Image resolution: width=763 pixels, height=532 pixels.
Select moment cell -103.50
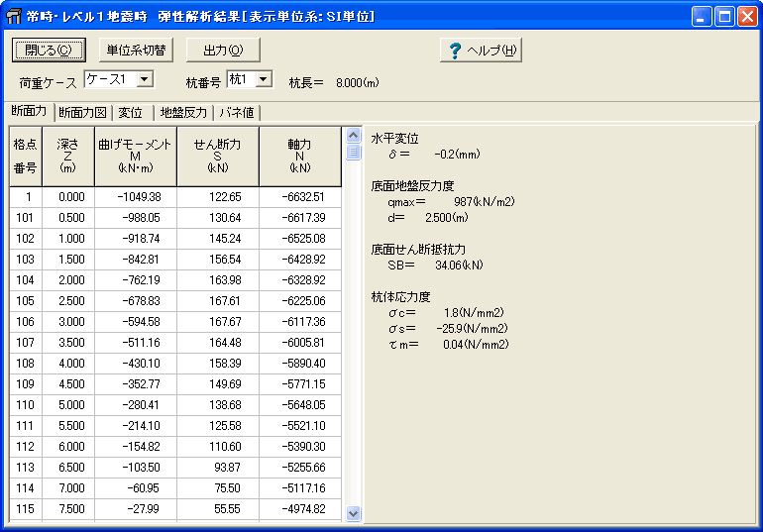(136, 468)
